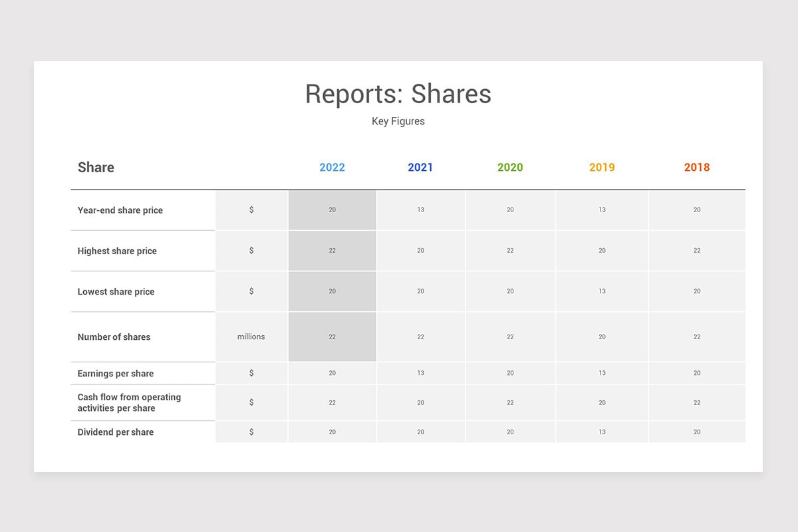Select the 2019 column header
Image resolution: width=798 pixels, height=532 pixels.
(601, 168)
